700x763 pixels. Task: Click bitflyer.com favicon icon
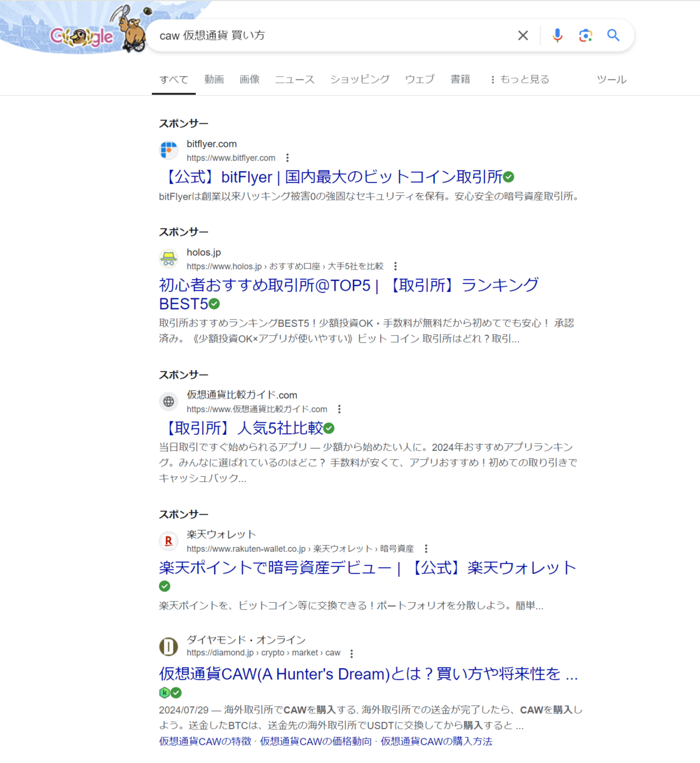tap(168, 151)
